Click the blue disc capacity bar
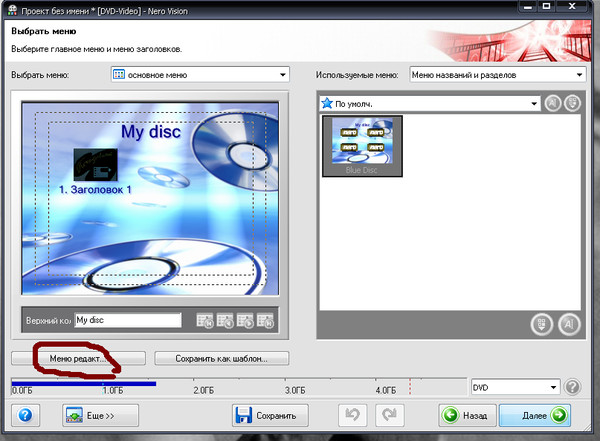The width and height of the screenshot is (600, 441). point(83,383)
